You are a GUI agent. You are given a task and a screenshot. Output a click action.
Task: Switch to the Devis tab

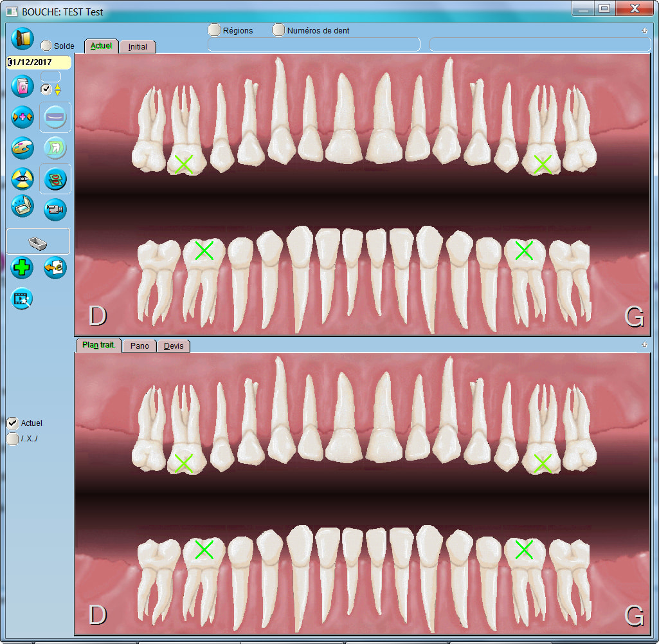pyautogui.click(x=174, y=346)
